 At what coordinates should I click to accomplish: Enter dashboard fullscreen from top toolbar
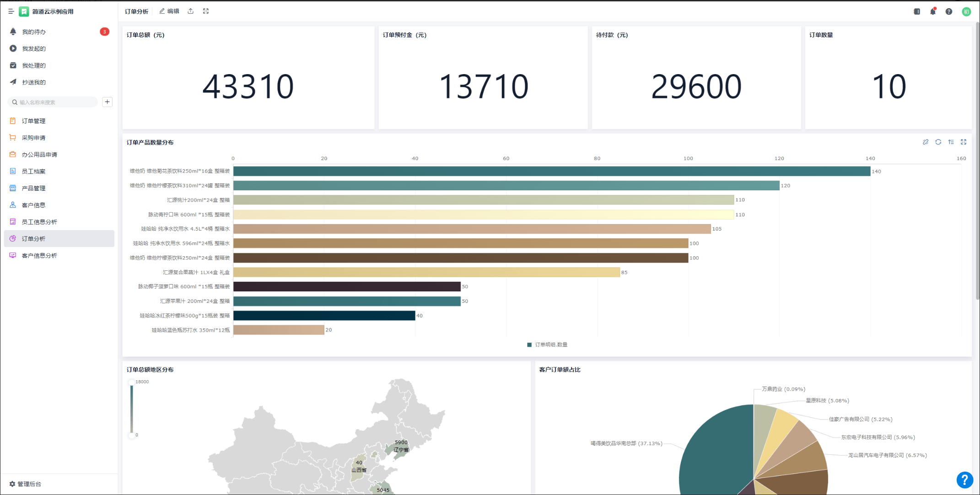coord(206,11)
